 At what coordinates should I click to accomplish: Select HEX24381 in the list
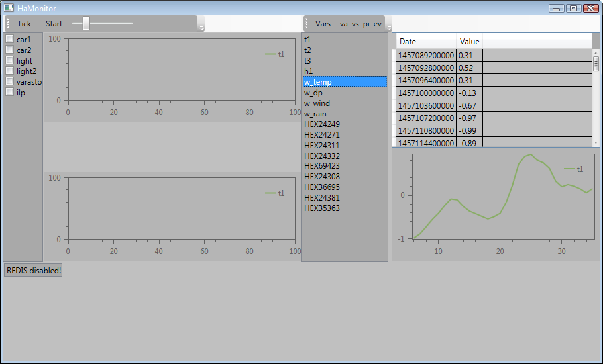point(345,198)
